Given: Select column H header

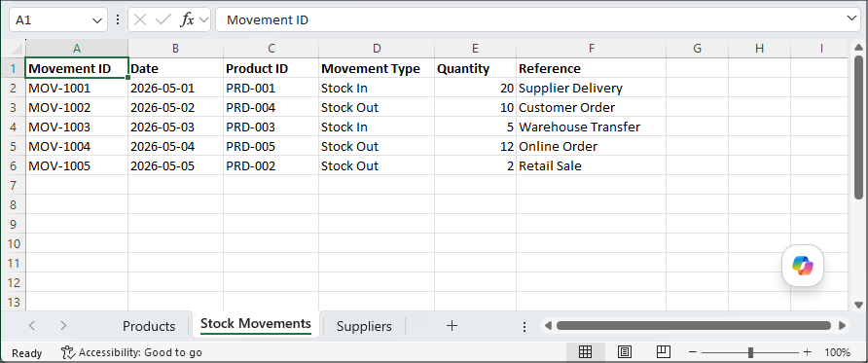Looking at the screenshot, I should 759,48.
